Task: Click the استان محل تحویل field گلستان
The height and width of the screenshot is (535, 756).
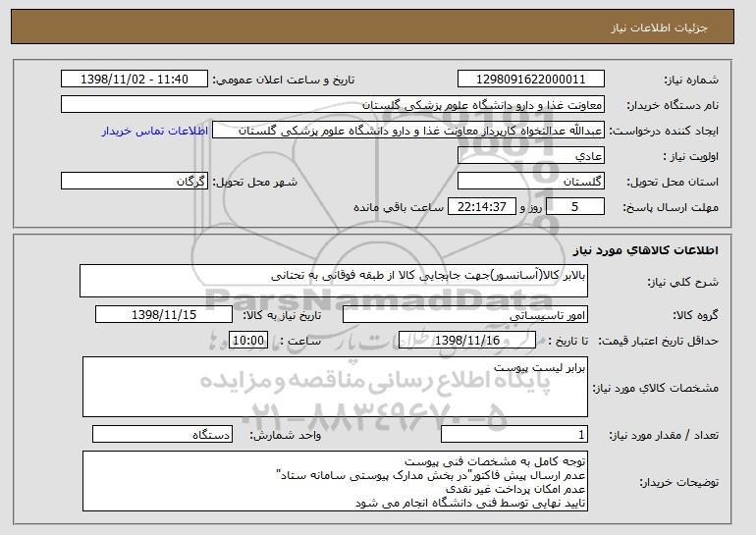Action: [531, 182]
